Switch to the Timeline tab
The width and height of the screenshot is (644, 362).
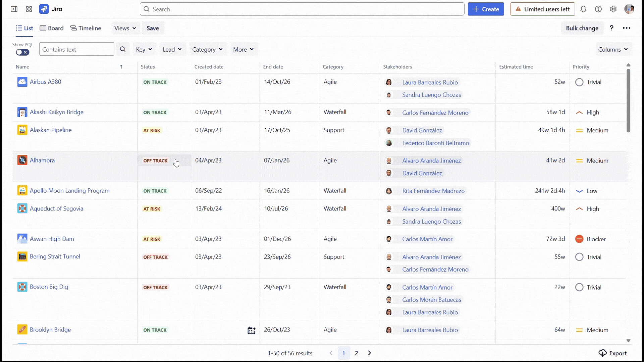(86, 28)
